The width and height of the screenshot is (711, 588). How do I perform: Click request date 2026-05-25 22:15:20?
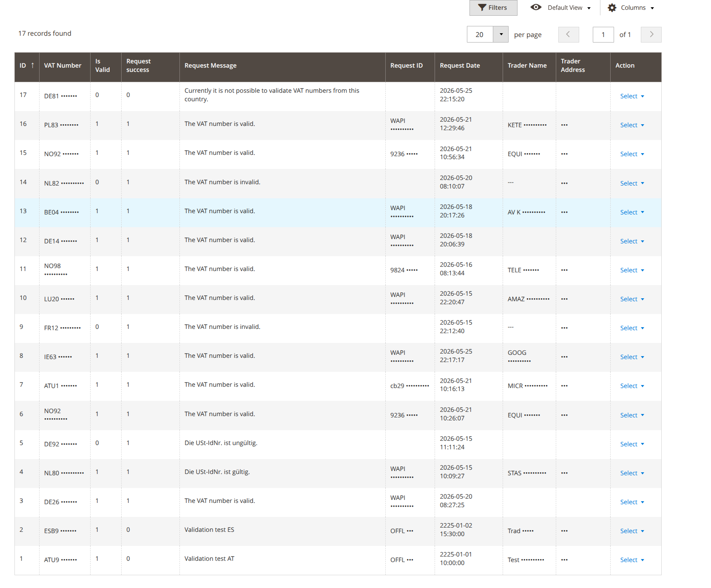click(456, 95)
